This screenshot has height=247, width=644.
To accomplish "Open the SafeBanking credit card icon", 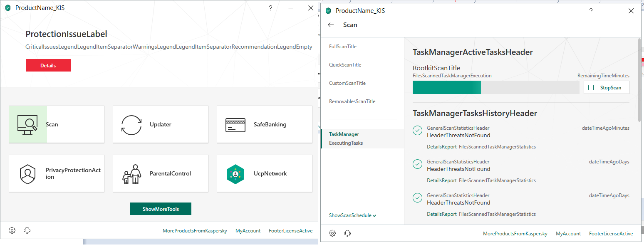I will [x=235, y=124].
